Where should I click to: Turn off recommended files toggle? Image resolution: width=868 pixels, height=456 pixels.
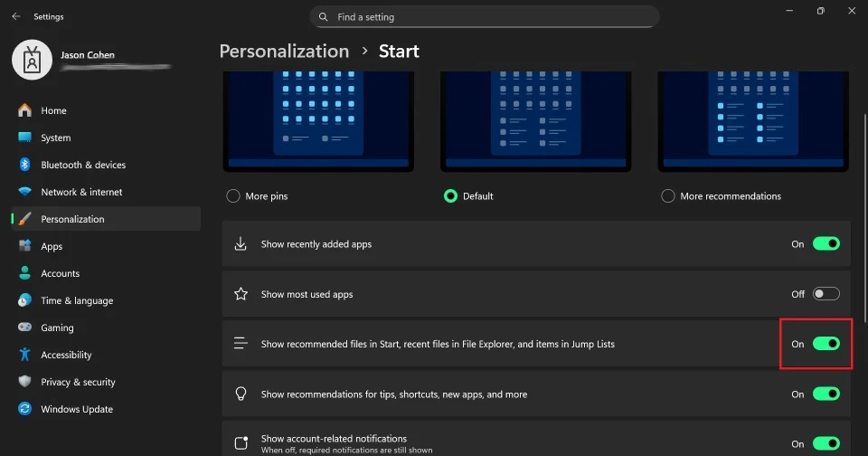[826, 344]
